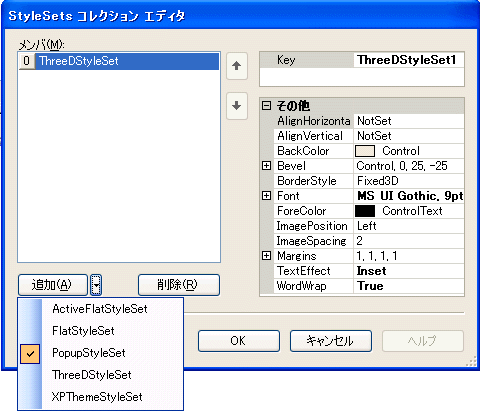
Task: Click the ImagePosition value Left
Action: 409,226
